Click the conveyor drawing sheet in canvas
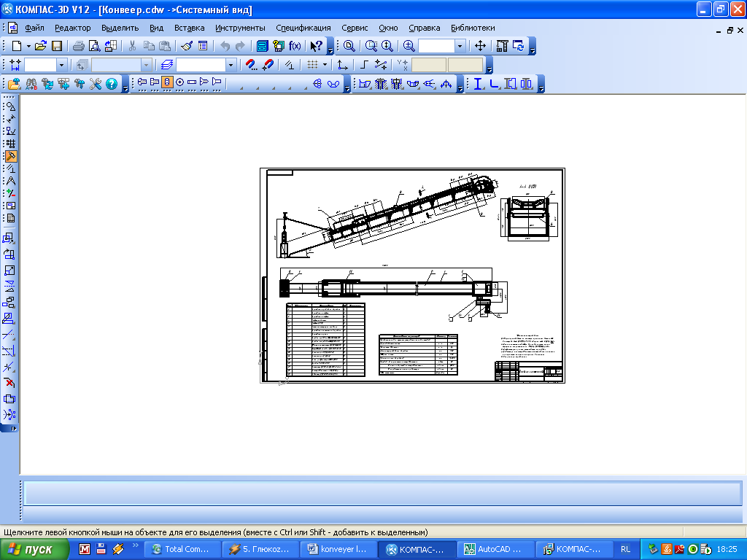The height and width of the screenshot is (560, 747). tap(413, 276)
